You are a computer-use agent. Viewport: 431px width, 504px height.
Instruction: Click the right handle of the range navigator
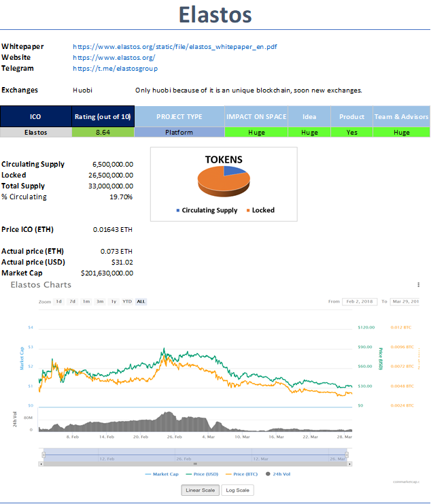pos(347,454)
